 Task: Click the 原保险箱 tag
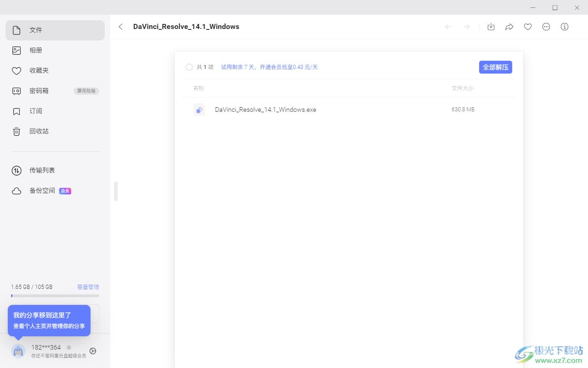point(86,91)
